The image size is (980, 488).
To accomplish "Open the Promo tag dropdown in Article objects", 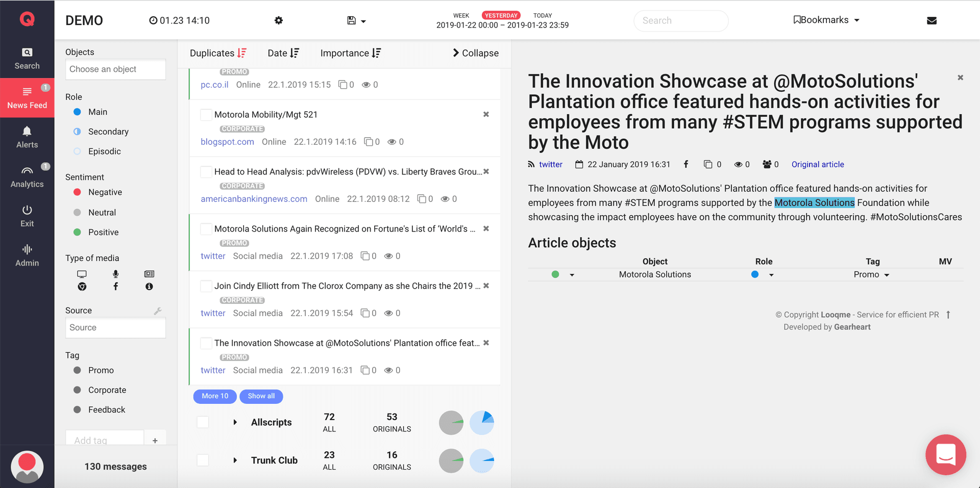I will [x=872, y=274].
